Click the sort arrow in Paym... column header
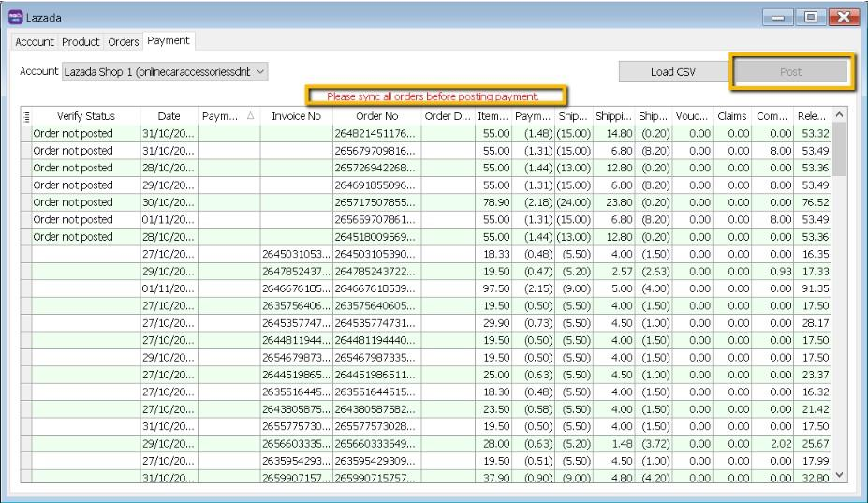The height and width of the screenshot is (503, 868). [x=250, y=116]
